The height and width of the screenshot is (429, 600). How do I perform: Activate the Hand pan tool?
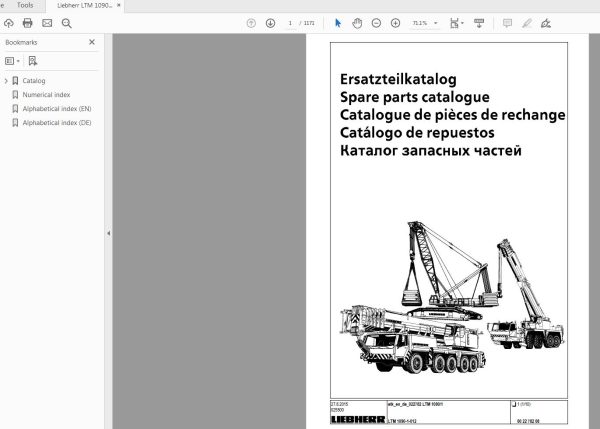point(357,23)
